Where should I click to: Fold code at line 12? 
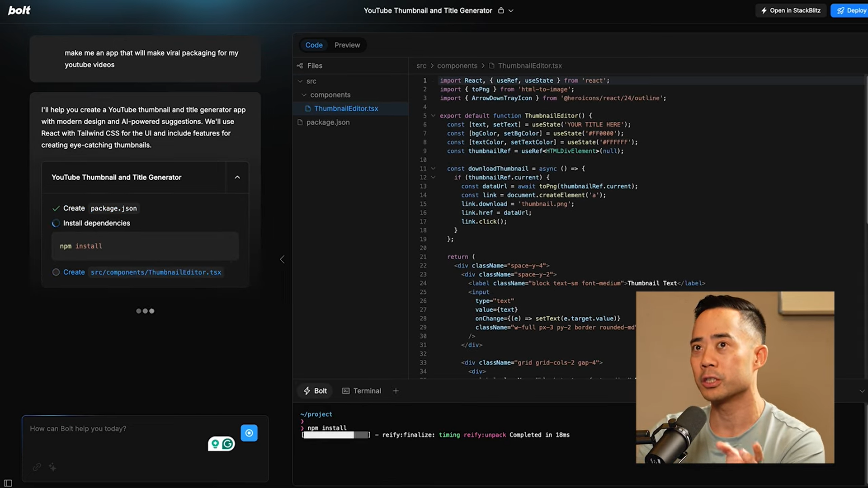pos(433,178)
